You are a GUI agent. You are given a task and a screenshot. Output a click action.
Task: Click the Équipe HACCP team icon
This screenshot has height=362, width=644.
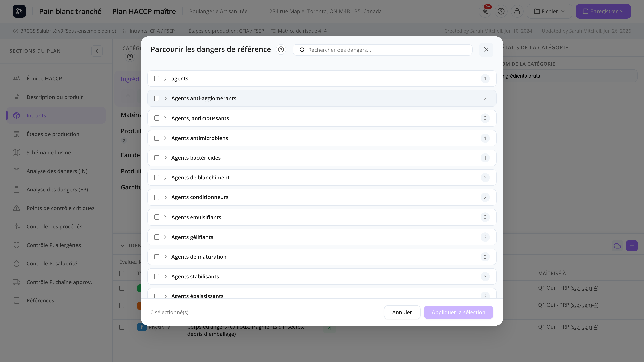(17, 78)
